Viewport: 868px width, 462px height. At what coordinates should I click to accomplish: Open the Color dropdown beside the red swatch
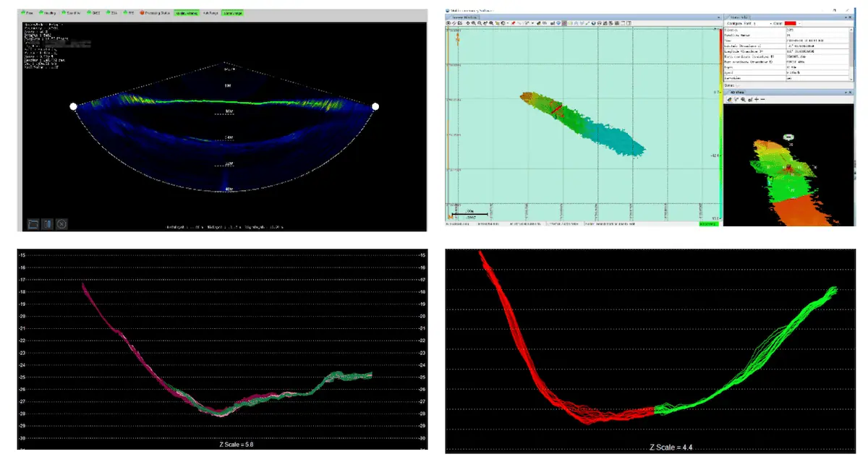click(799, 23)
